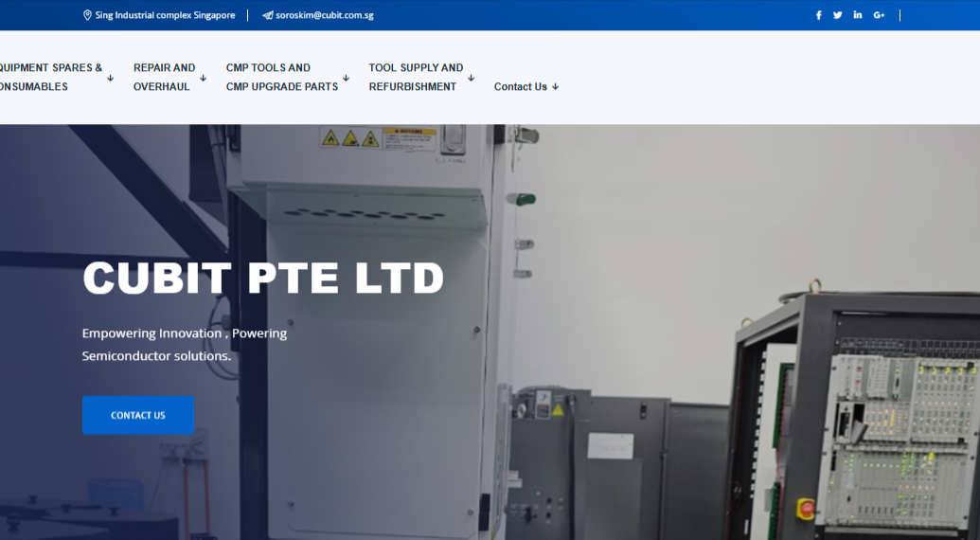Click the Twitter bird icon

click(838, 15)
